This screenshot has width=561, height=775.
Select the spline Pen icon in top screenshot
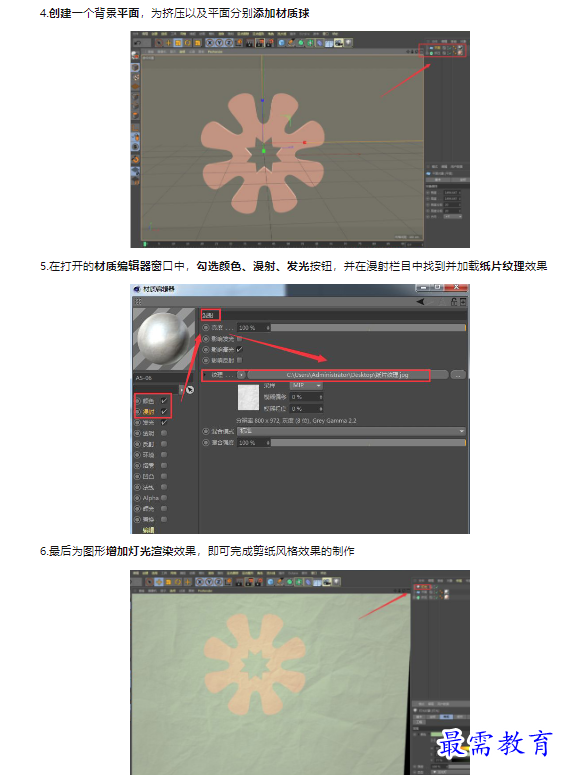pos(291,43)
